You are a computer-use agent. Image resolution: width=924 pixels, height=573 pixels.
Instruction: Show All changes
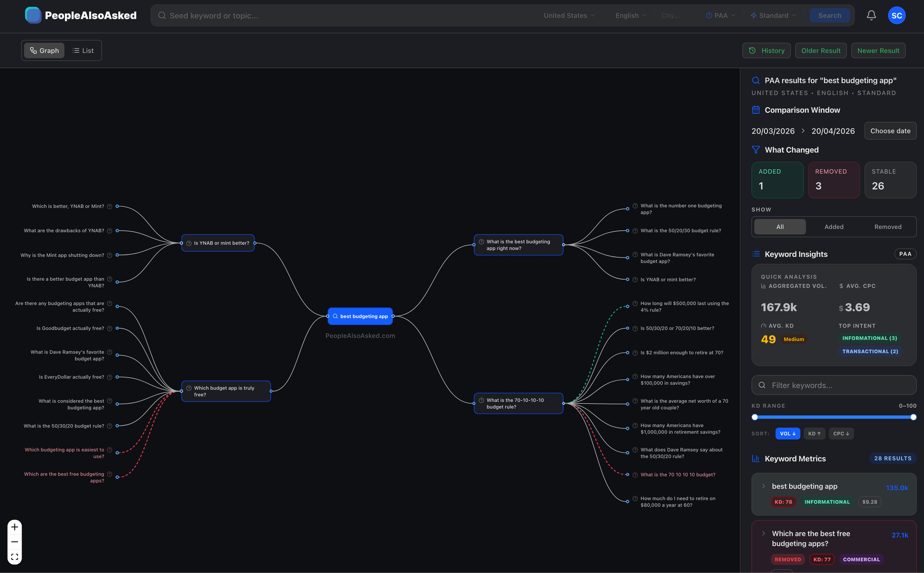point(780,227)
